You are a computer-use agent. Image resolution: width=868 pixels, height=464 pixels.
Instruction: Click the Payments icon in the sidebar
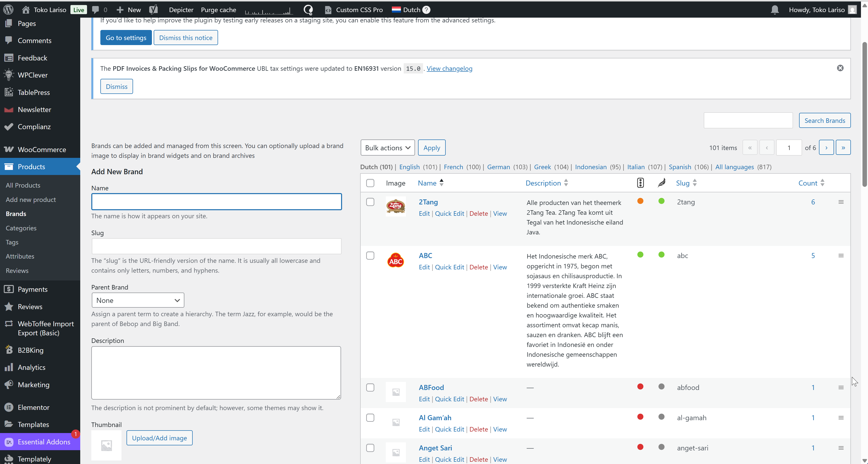9,289
